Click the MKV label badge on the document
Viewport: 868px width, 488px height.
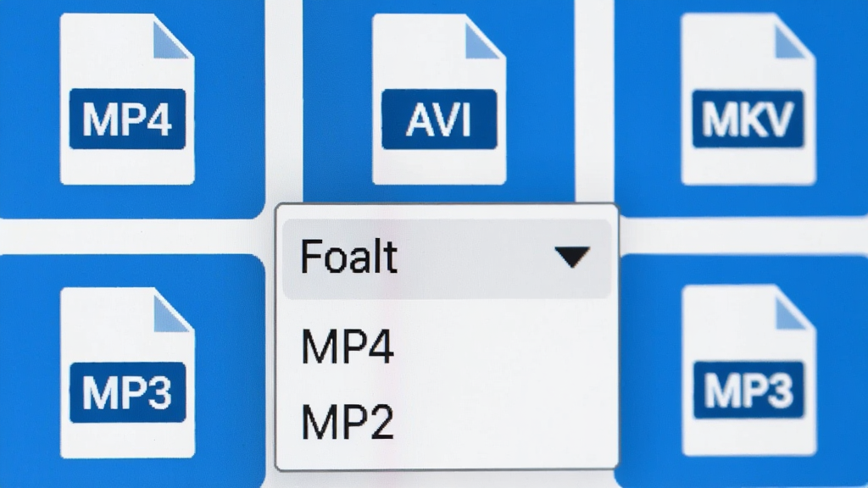point(748,119)
